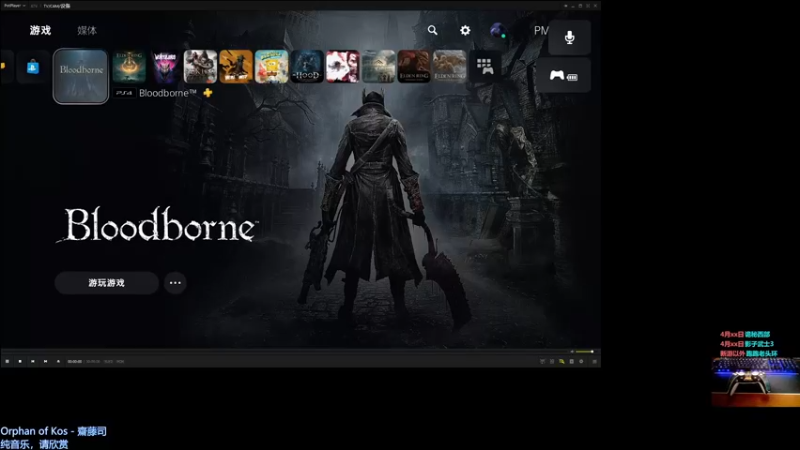This screenshot has width=800, height=450.
Task: Open PotPlayer playlist icon at bottom right
Action: tap(594, 361)
